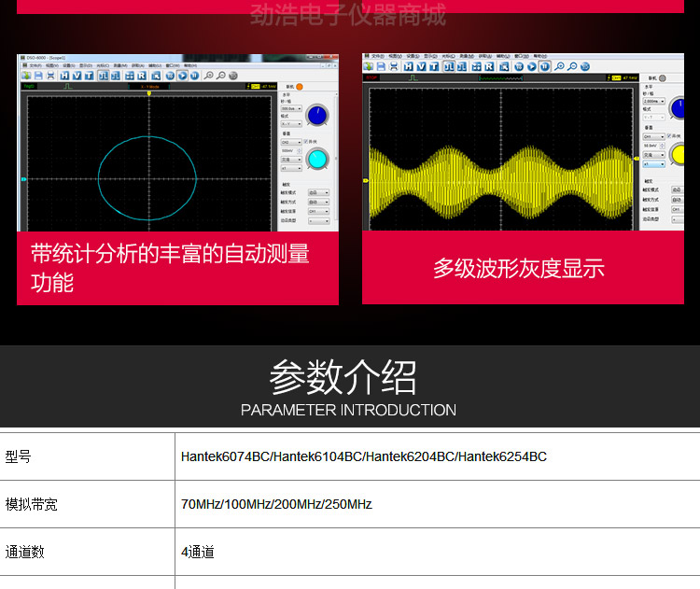
Task: Open x1 probe dropdown in left ellipse scope
Action: (x=291, y=168)
